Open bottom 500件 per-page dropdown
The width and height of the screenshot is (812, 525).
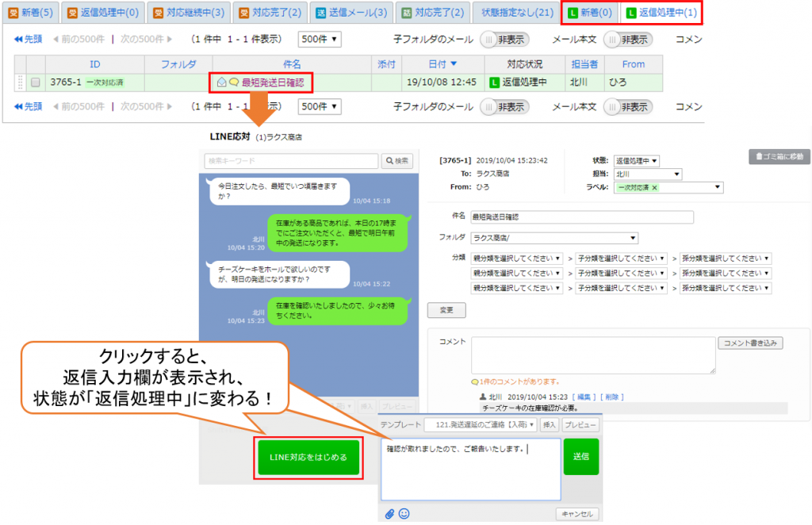tap(319, 106)
